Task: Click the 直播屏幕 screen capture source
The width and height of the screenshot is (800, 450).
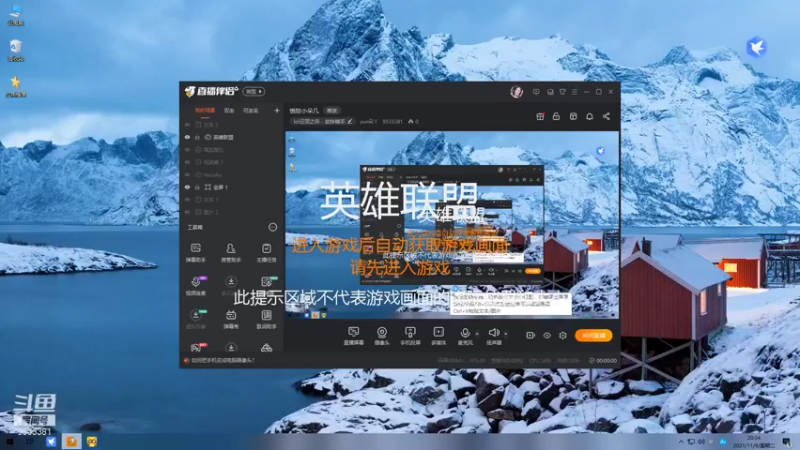Action: (x=353, y=336)
